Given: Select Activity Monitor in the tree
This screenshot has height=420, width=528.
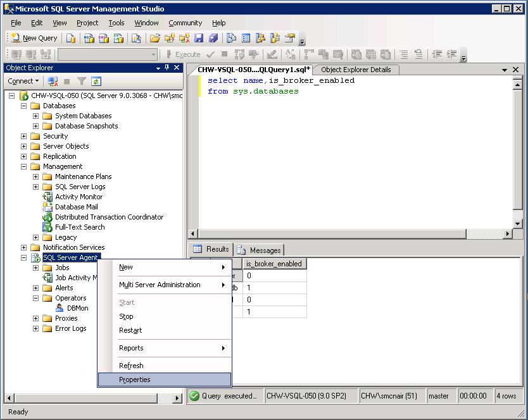Looking at the screenshot, I should 79,197.
